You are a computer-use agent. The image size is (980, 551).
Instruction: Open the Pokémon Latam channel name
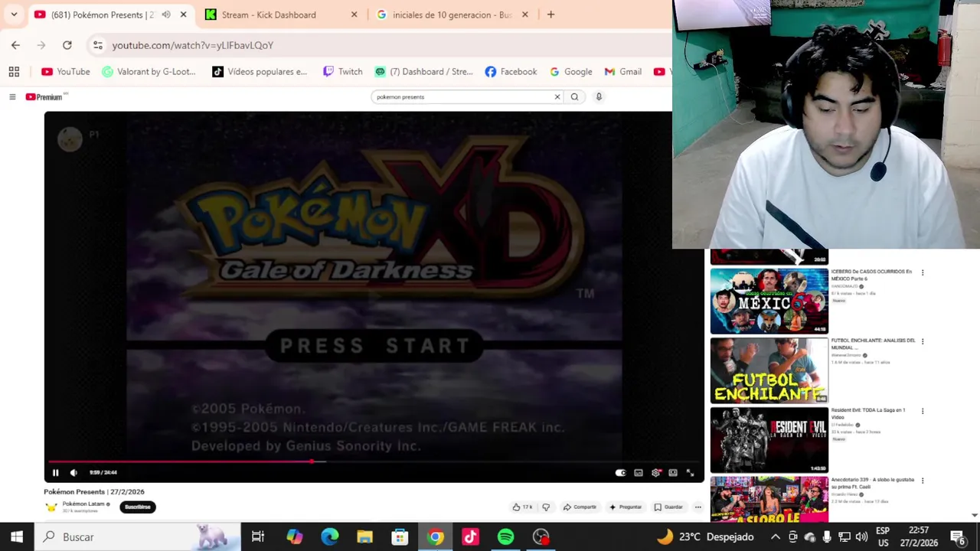[83, 504]
